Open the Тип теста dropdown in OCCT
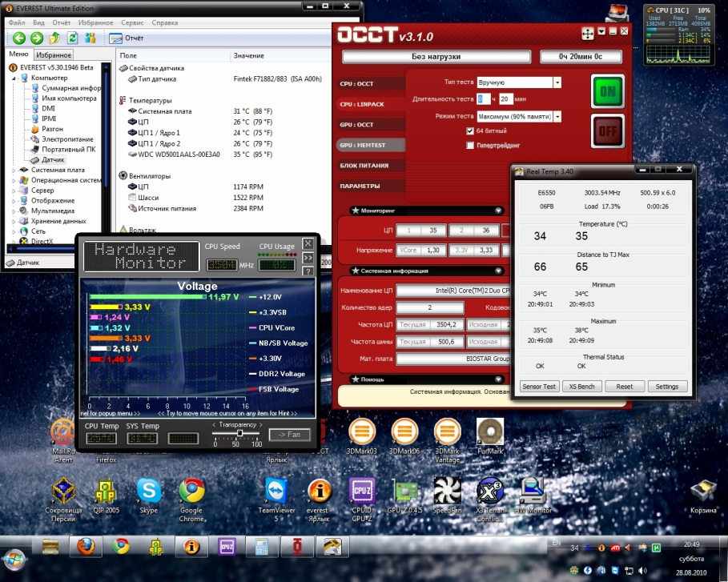Image resolution: width=728 pixels, height=582 pixels. point(557,82)
